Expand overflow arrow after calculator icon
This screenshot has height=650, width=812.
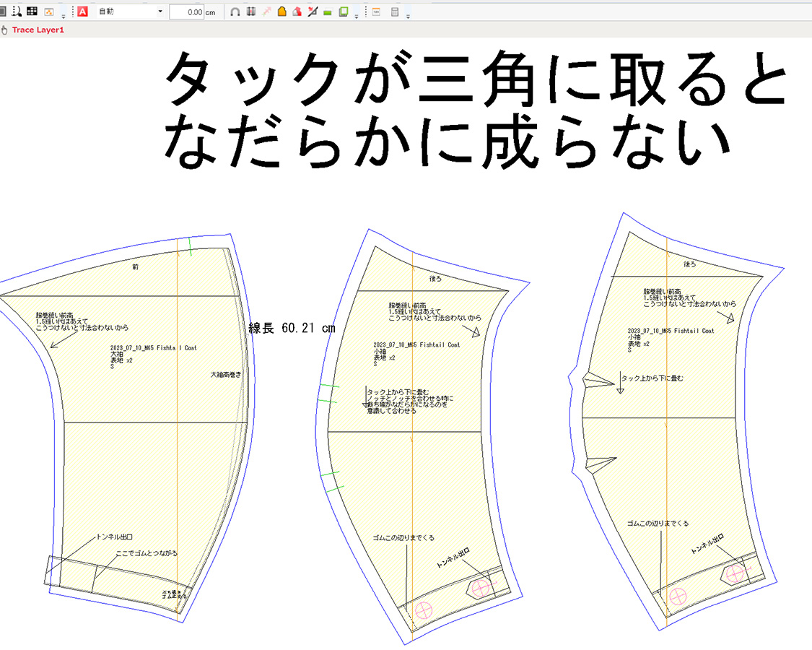click(409, 14)
